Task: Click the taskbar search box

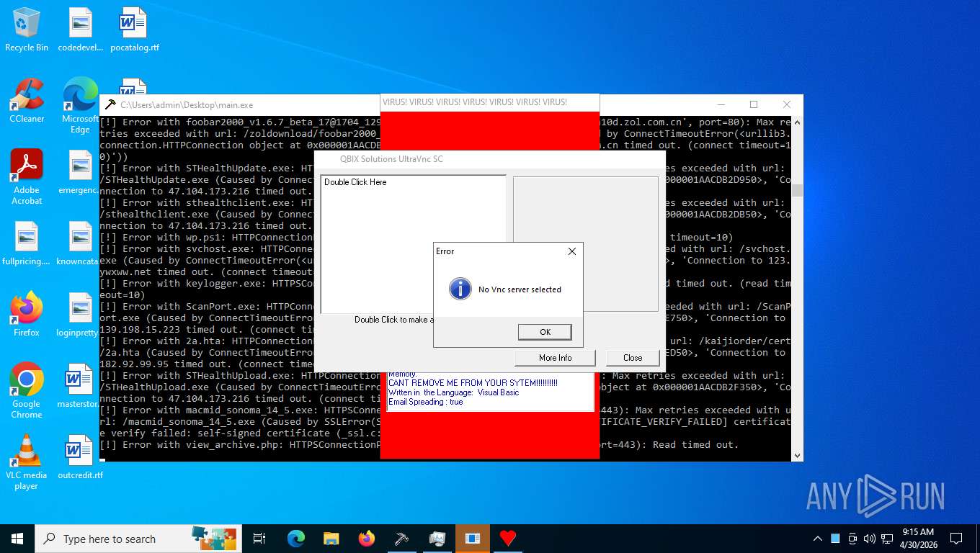Action: pyautogui.click(x=137, y=539)
